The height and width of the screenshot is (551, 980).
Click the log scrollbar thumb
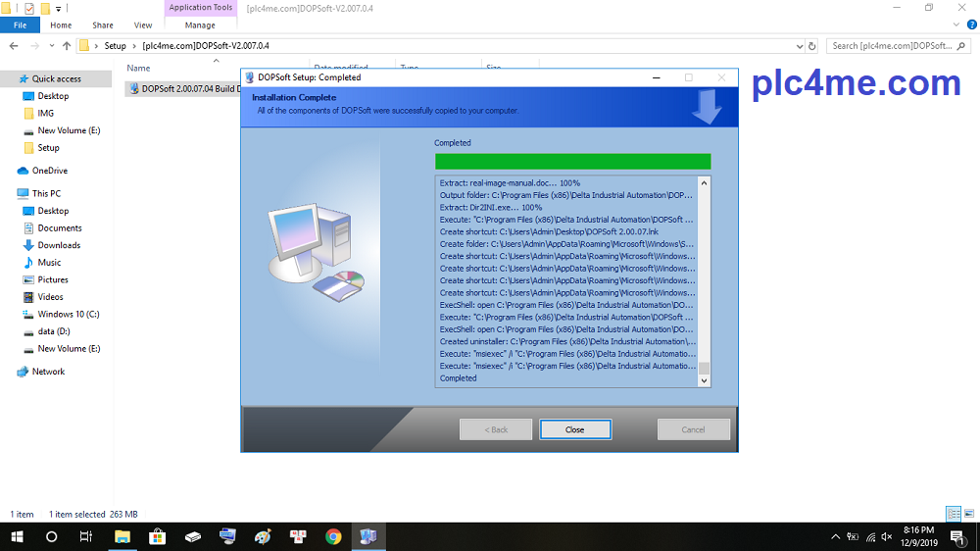704,368
